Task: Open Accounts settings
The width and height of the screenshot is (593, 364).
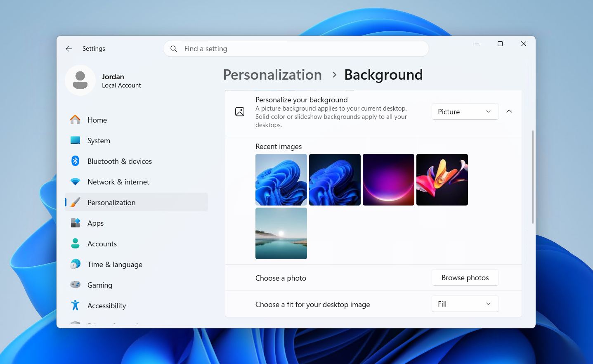Action: pos(136,243)
